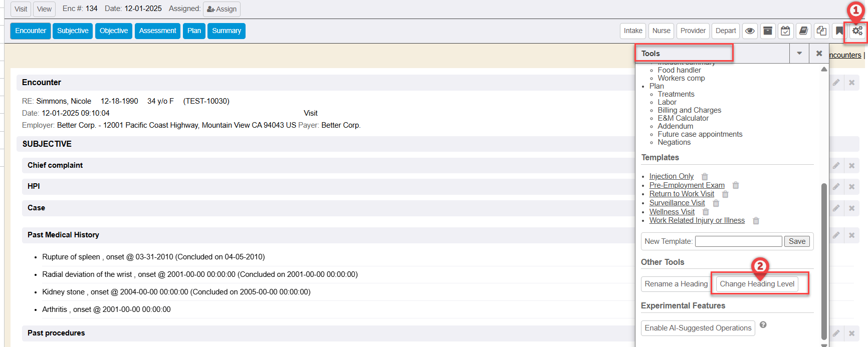
Task: Toggle the eye view icon
Action: click(750, 31)
